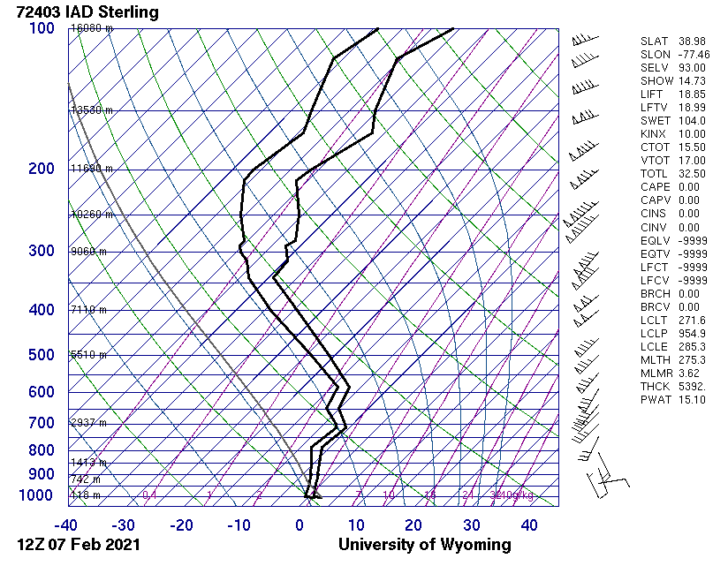728x566 pixels.
Task: Click the SLAT 38.98 index row
Action: (x=673, y=42)
